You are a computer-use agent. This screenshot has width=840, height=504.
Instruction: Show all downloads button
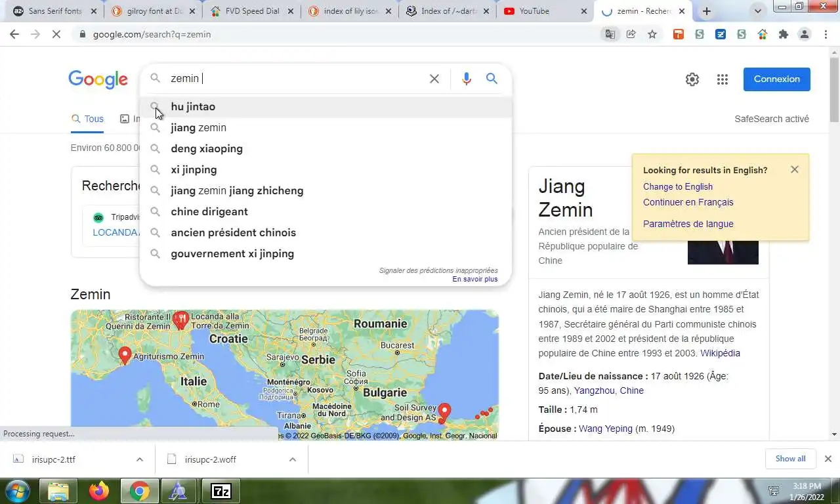(790, 459)
